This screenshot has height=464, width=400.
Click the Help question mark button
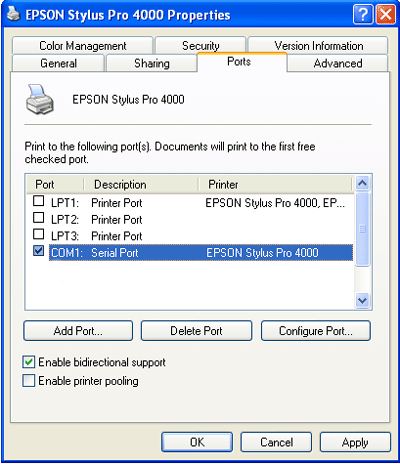(x=363, y=15)
